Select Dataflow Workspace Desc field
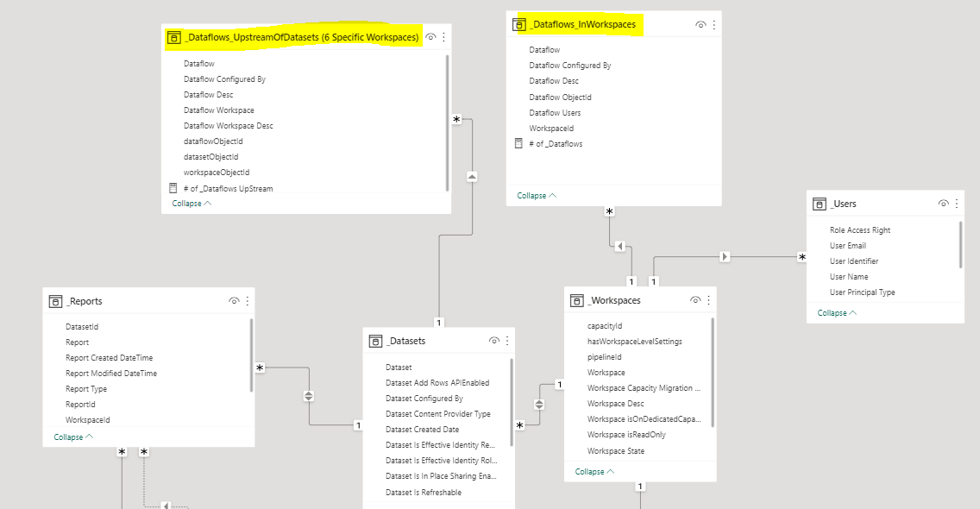 (228, 126)
